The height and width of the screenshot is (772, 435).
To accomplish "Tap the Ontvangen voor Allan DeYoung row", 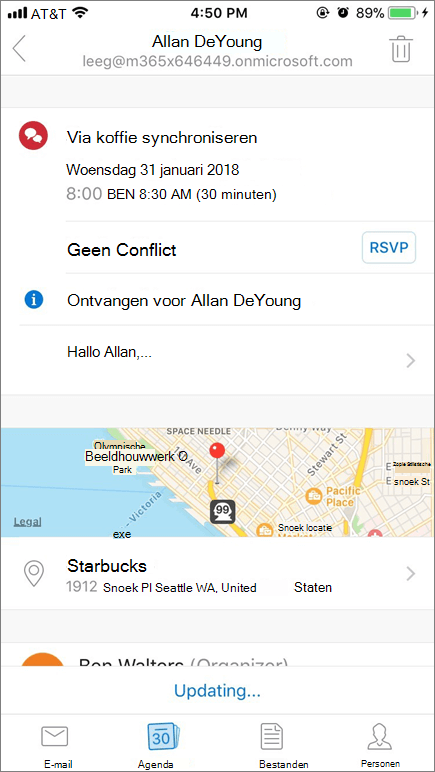I will tap(226, 299).
